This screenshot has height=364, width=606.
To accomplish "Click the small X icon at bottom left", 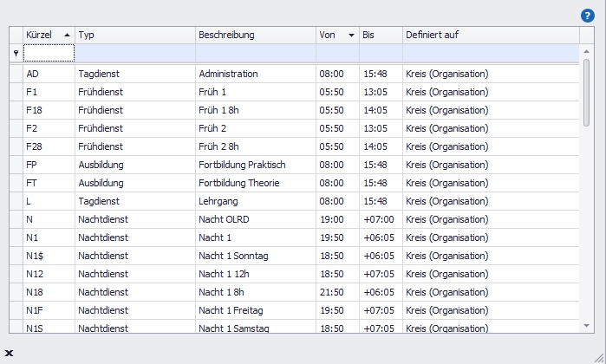I will [x=9, y=353].
